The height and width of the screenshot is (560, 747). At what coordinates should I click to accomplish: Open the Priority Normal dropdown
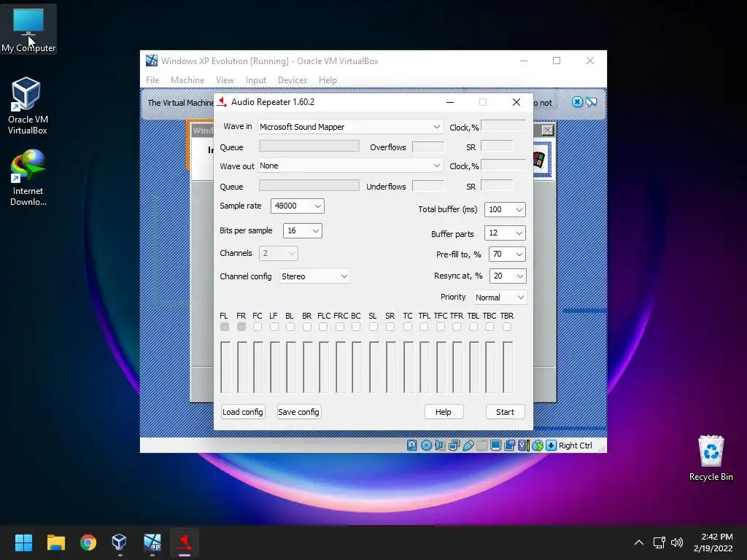click(500, 297)
